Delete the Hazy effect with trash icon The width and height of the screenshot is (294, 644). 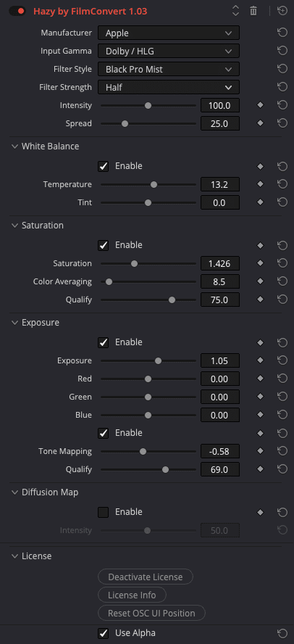coord(253,11)
